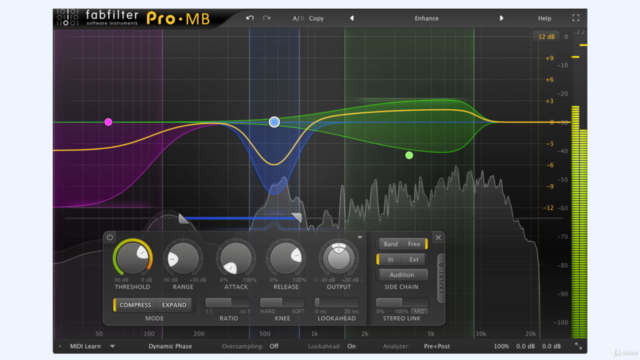
Task: Click the 100% mix value
Action: 501,346
